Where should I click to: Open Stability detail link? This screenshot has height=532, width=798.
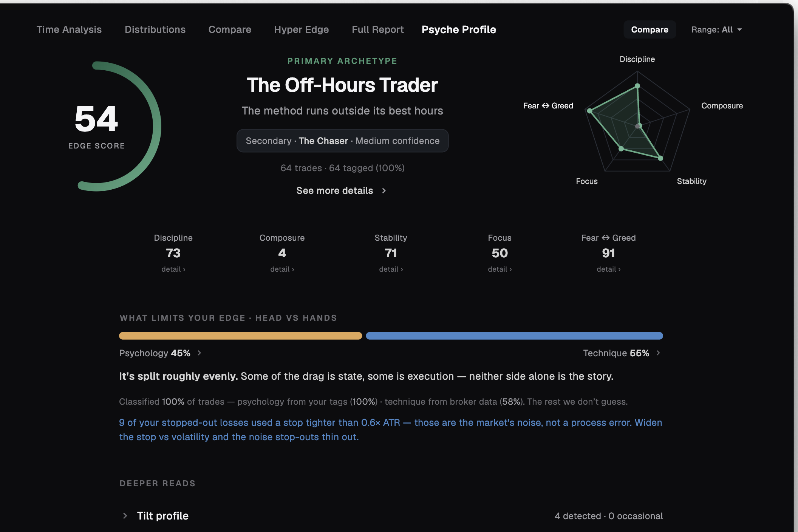[391, 269]
